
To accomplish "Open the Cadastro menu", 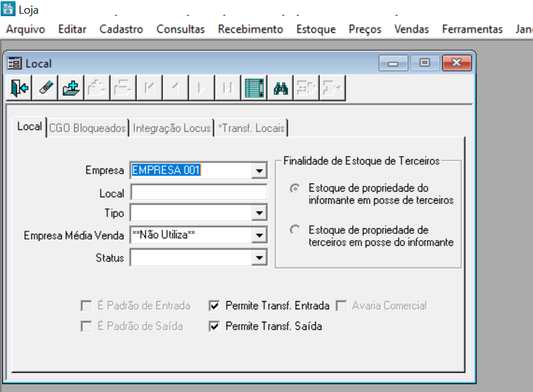I will click(x=121, y=29).
